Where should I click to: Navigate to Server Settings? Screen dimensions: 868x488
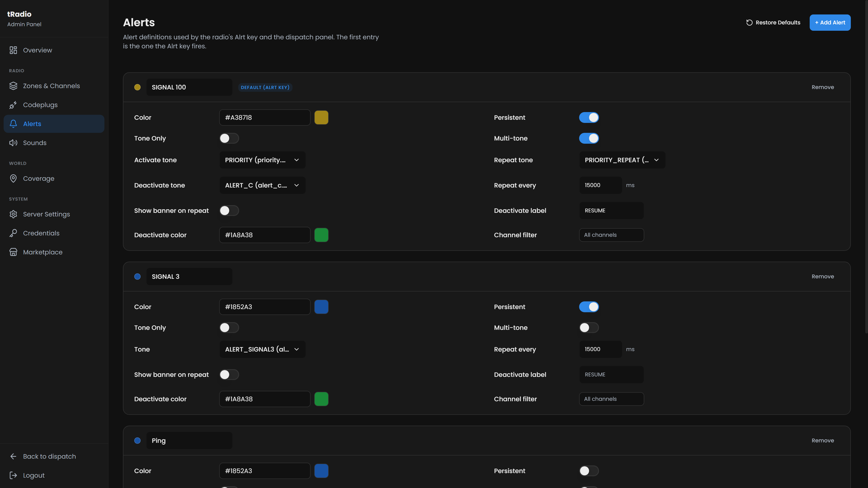coord(54,214)
